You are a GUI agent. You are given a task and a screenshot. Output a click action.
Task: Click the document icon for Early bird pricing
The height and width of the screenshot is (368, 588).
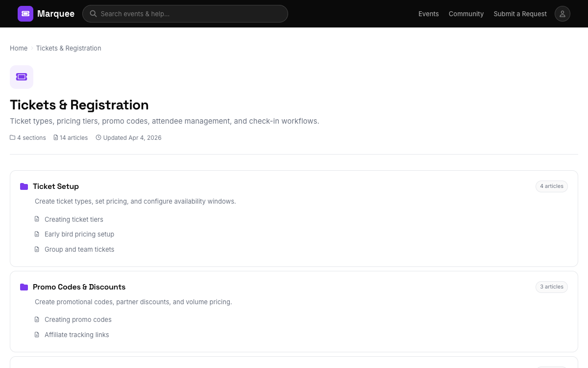tap(37, 234)
